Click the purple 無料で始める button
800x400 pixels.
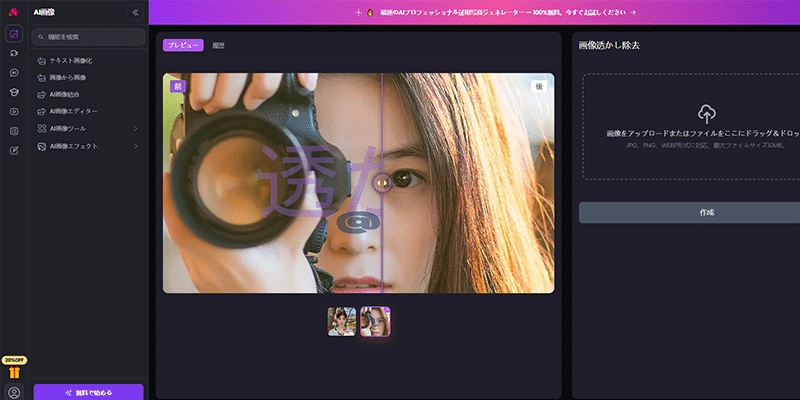88,392
